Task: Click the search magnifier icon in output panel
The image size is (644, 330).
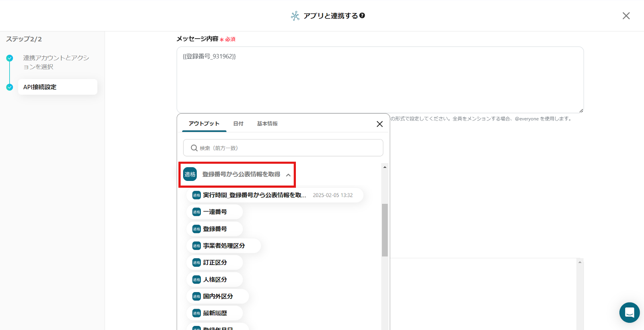Action: [194, 148]
